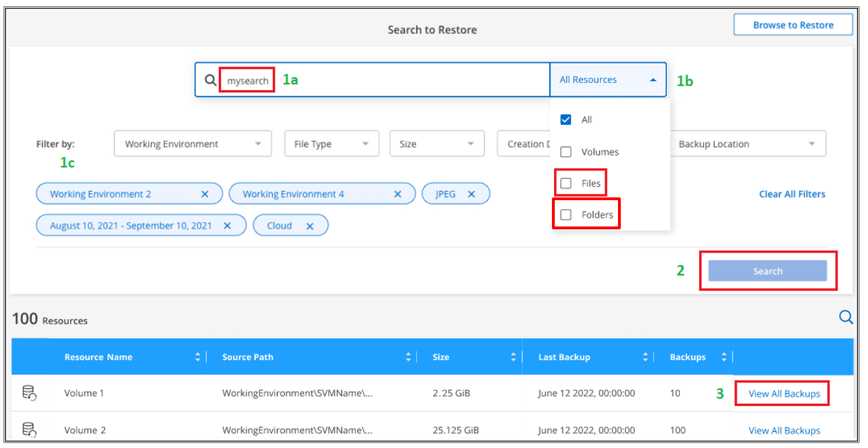Click the Volume 1 resource name
868x448 pixels.
coord(85,393)
